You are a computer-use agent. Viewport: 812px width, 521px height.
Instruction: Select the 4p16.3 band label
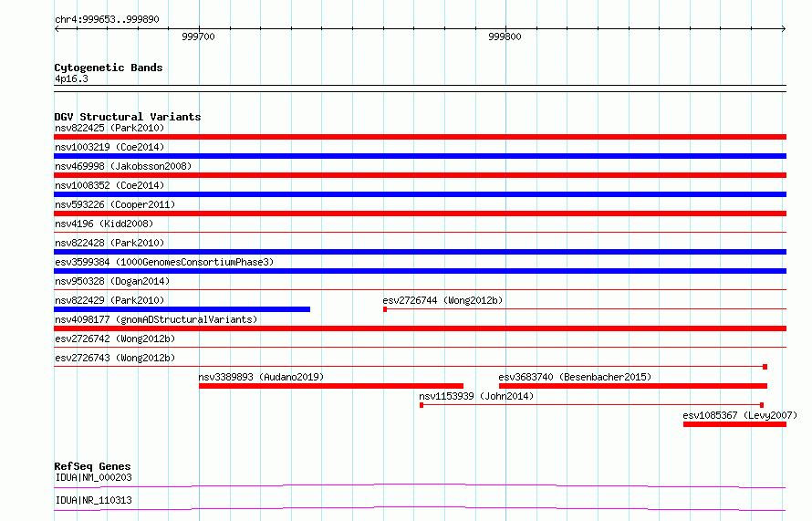tap(71, 78)
